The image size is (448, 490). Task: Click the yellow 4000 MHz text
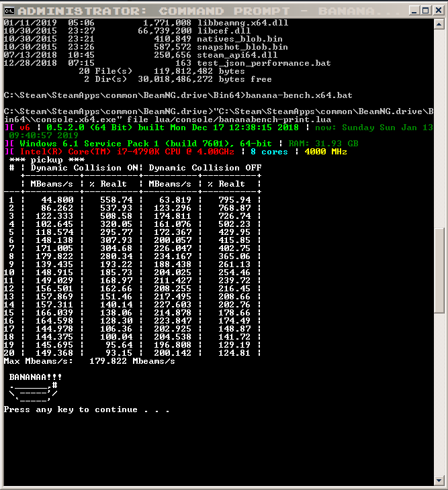(326, 152)
